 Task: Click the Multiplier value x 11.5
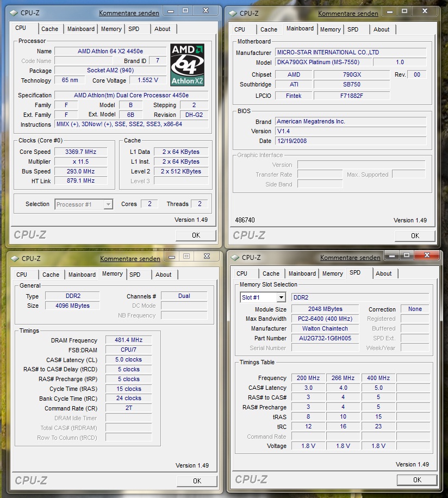[80, 161]
